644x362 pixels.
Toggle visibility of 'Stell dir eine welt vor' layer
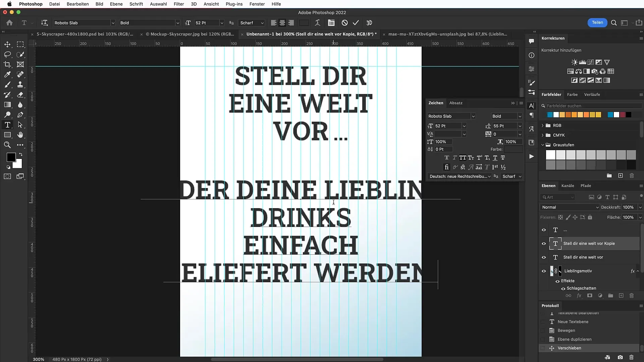click(x=544, y=257)
